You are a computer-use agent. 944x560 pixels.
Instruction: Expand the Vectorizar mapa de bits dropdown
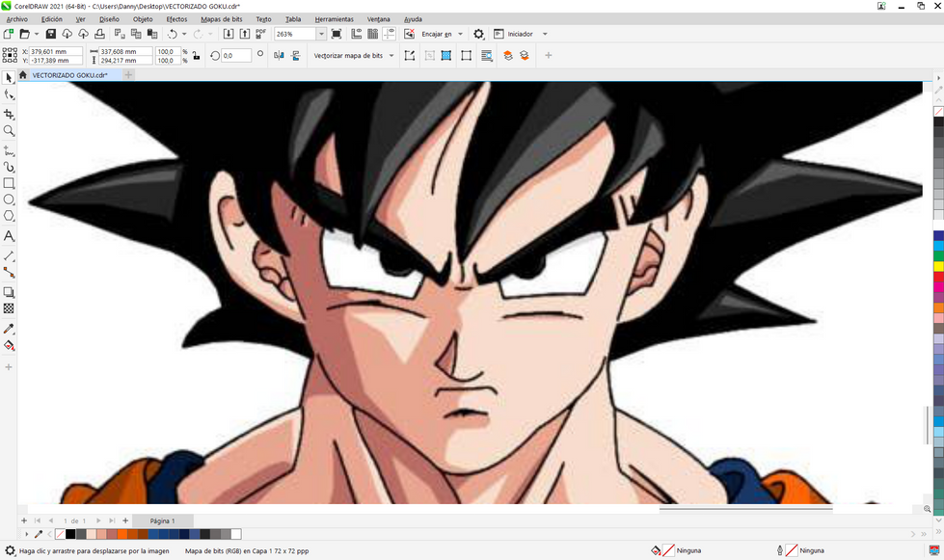pos(391,55)
